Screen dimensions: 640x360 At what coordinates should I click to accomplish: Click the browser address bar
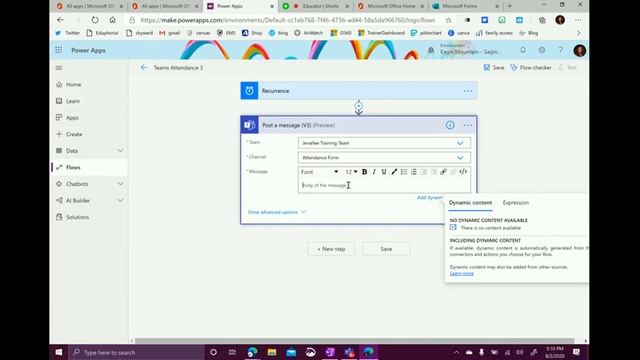287,20
